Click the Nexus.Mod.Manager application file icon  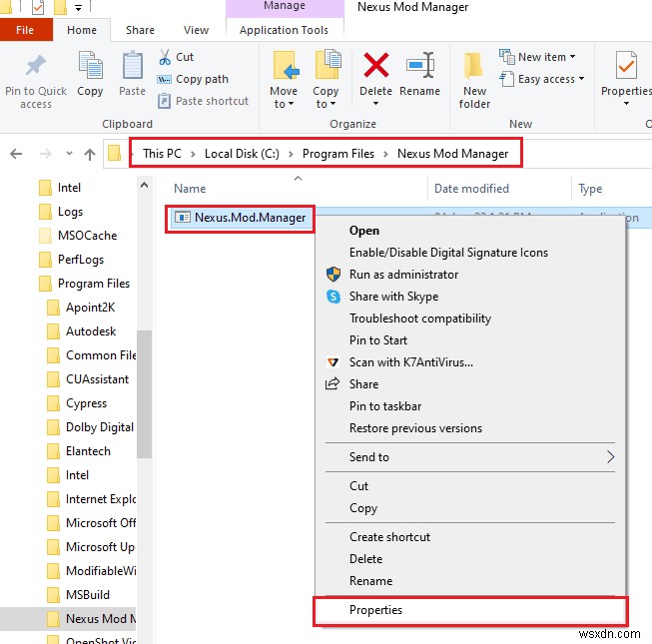182,217
